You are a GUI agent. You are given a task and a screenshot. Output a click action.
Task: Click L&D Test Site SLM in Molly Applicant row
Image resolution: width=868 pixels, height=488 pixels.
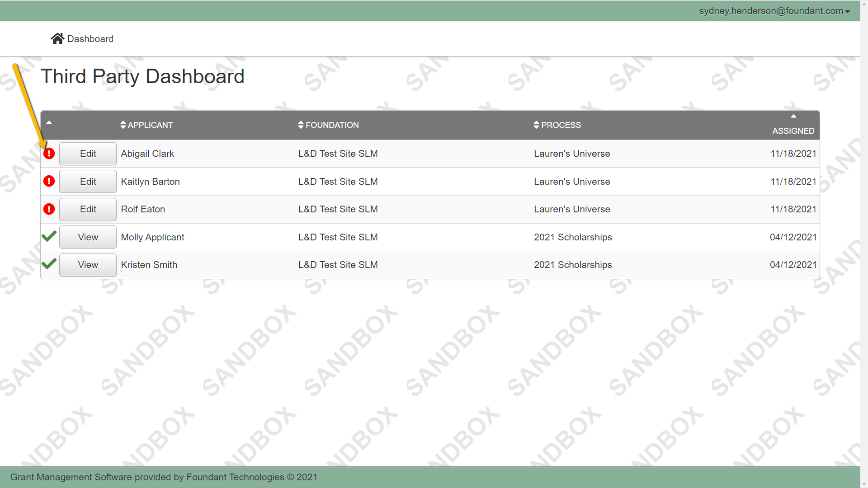(x=338, y=237)
